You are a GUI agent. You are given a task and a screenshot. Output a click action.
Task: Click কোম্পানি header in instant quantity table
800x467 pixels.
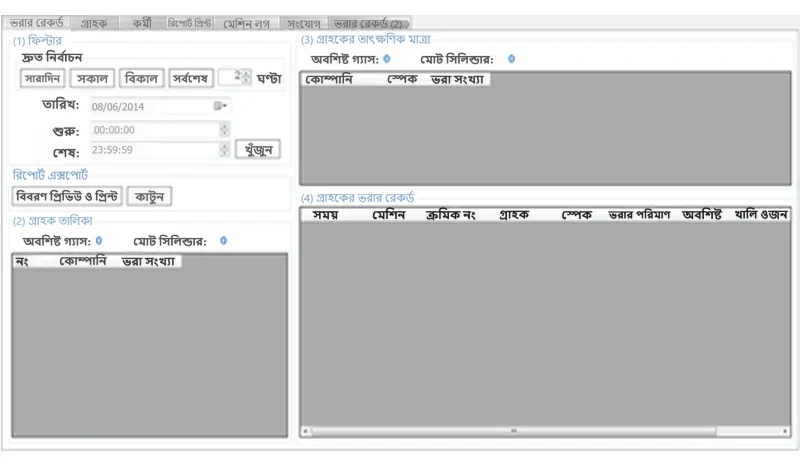point(329,79)
